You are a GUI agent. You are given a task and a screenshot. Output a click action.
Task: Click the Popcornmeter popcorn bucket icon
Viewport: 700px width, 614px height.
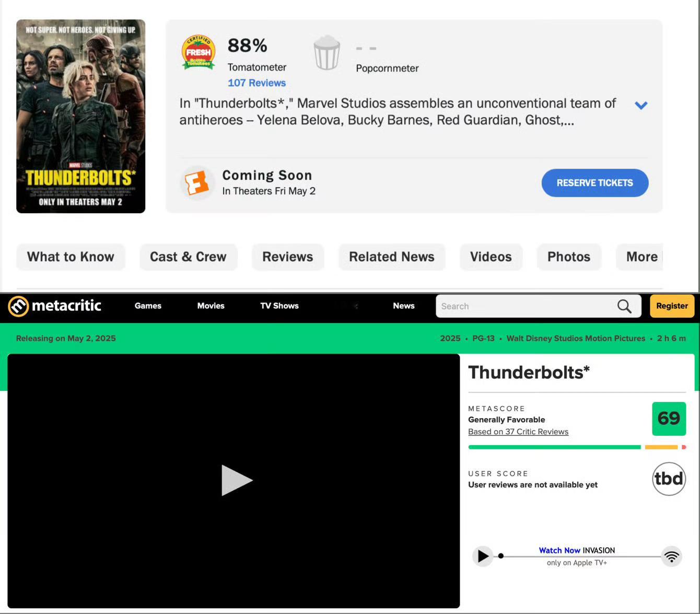(x=327, y=52)
